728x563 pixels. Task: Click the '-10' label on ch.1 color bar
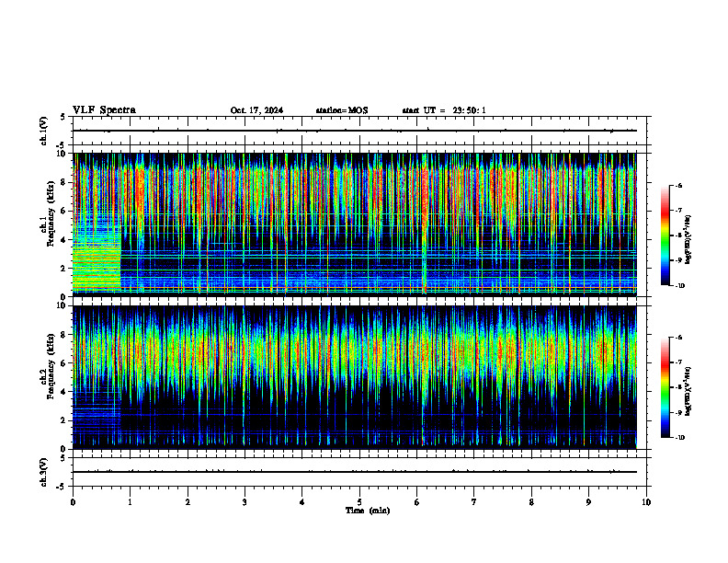coord(679,286)
